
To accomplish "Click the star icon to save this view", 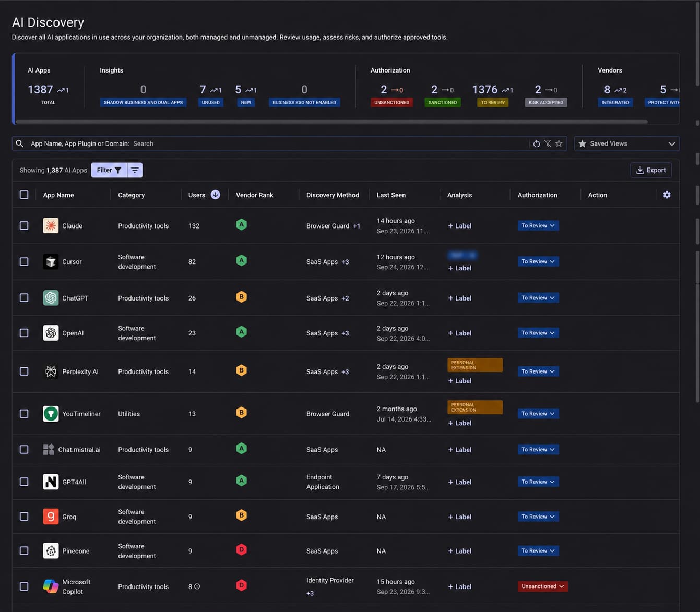I will point(559,143).
